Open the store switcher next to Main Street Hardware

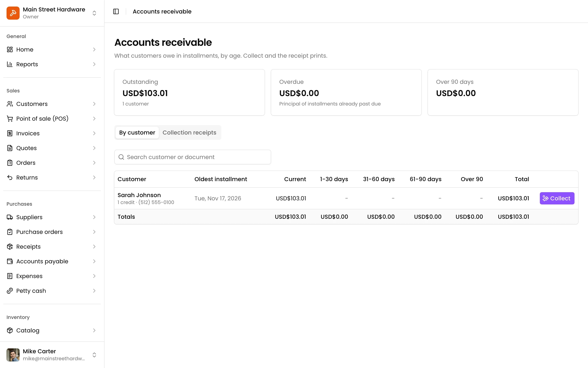[x=94, y=13]
